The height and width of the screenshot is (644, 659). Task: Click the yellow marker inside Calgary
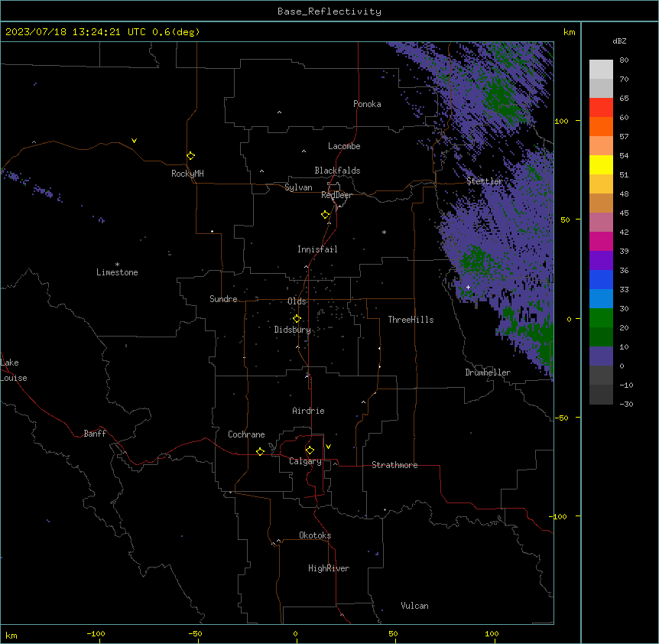(x=310, y=450)
